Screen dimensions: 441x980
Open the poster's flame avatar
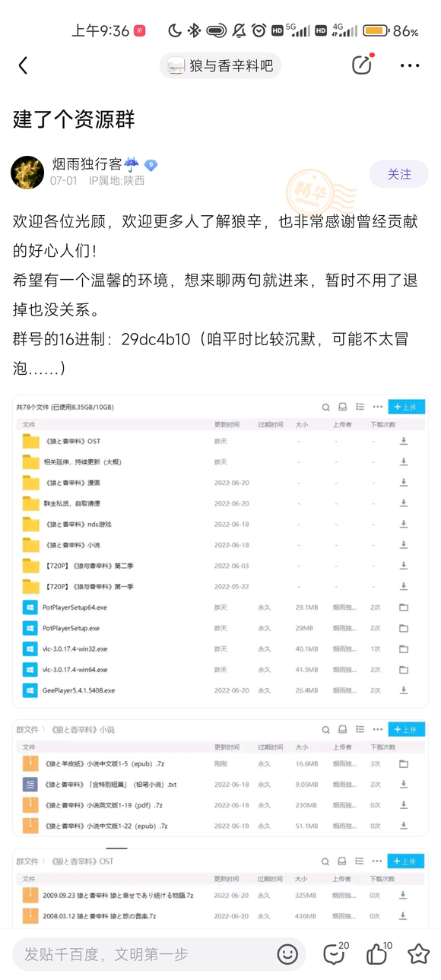pyautogui.click(x=27, y=173)
